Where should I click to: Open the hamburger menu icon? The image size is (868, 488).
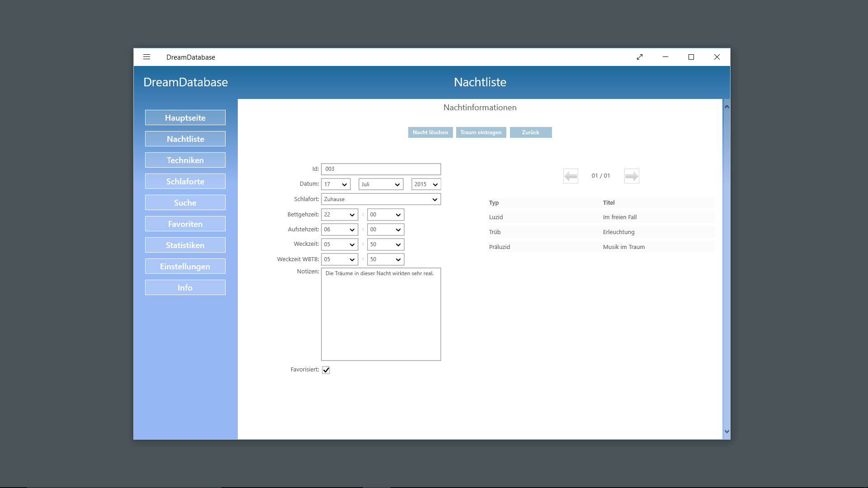coord(146,57)
